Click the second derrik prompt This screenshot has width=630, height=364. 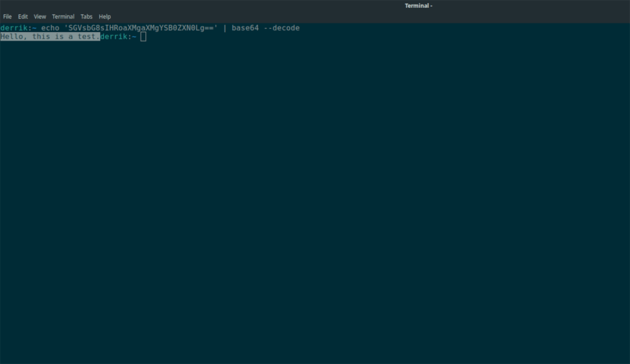tap(114, 36)
